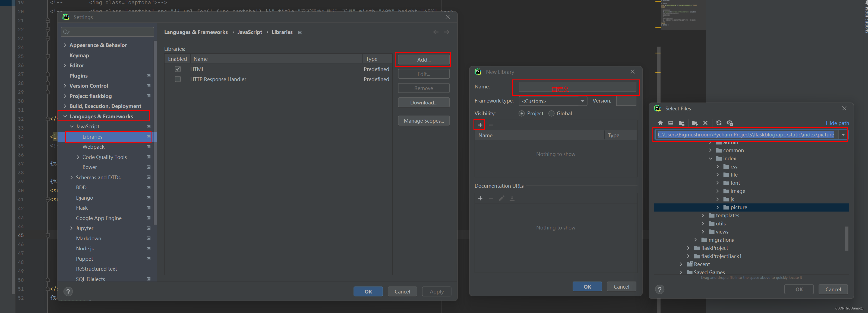
Task: Cancel the Select Files dialog
Action: pos(833,289)
